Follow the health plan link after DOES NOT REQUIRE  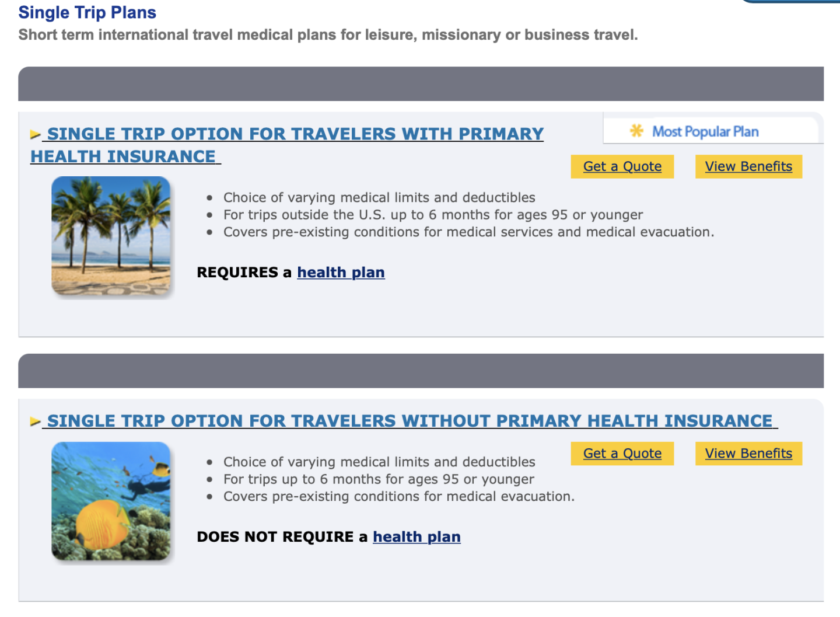(x=416, y=537)
